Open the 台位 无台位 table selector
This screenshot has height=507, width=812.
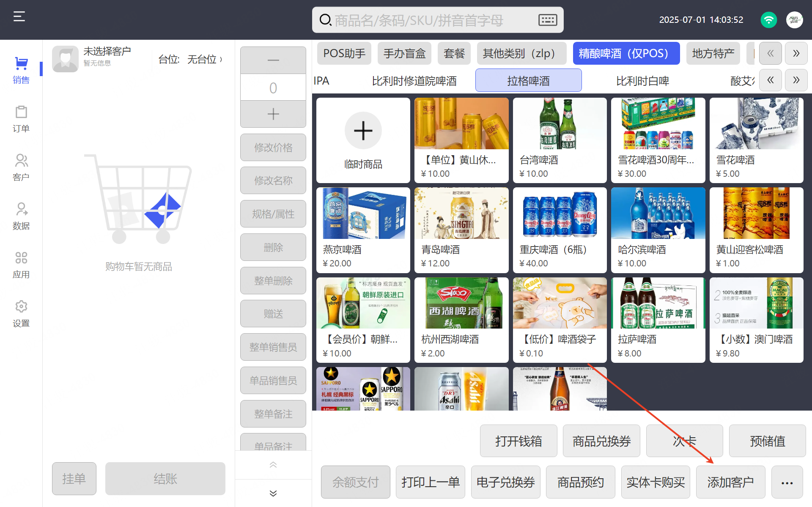tap(190, 59)
